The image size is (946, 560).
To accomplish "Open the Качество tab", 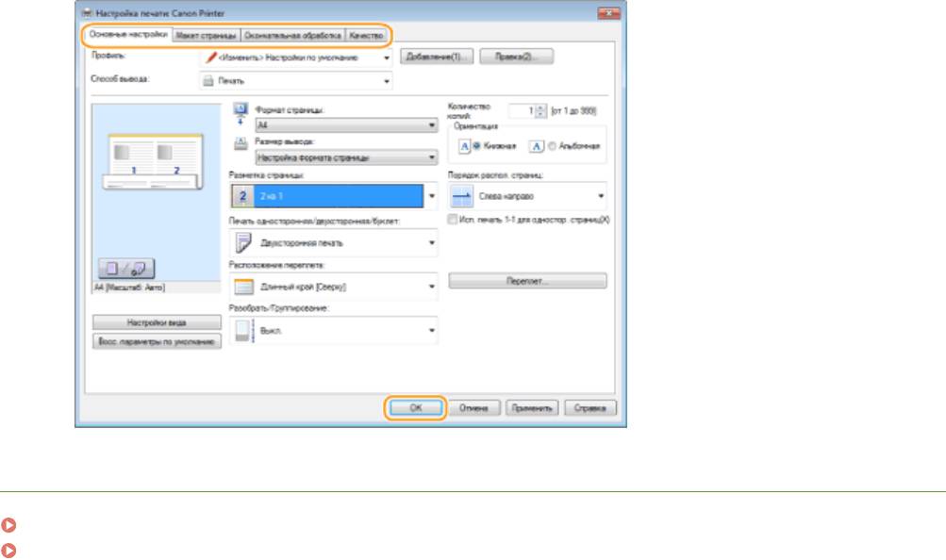I will click(365, 34).
